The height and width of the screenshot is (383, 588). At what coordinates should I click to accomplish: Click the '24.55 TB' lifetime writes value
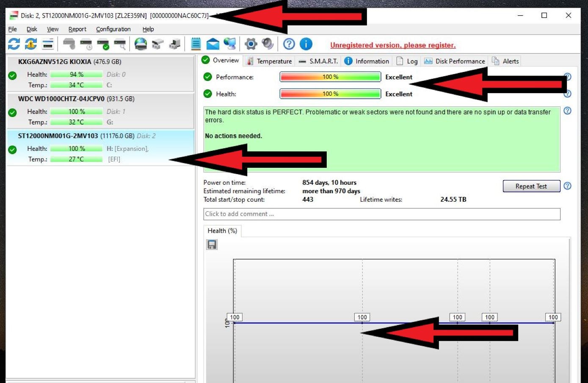(x=453, y=200)
